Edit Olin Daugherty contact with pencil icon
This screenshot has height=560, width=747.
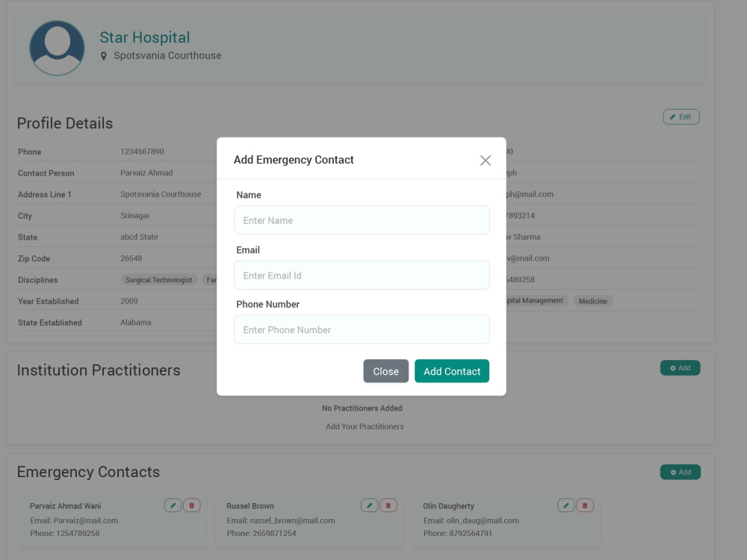click(566, 505)
